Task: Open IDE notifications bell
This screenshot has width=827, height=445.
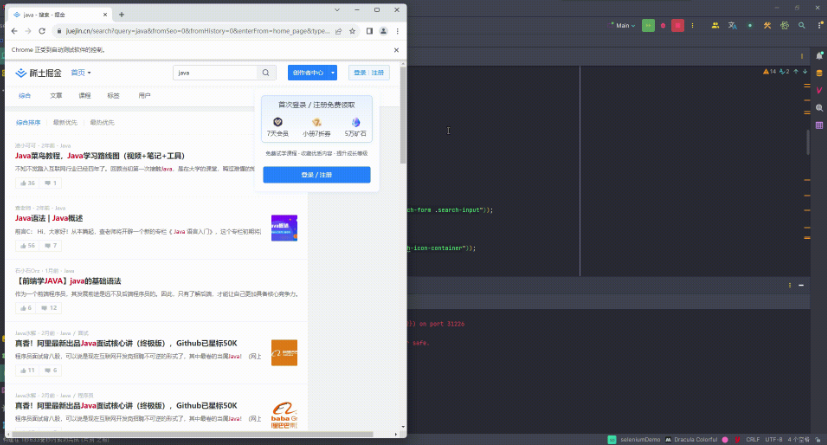Action: coord(819,56)
